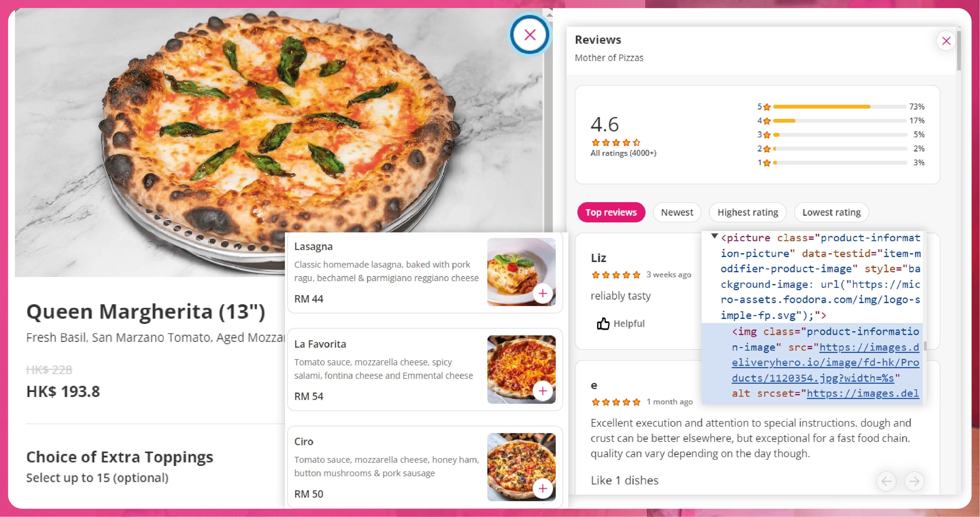Select the Top reviews filter
This screenshot has height=517, width=980.
(x=611, y=212)
